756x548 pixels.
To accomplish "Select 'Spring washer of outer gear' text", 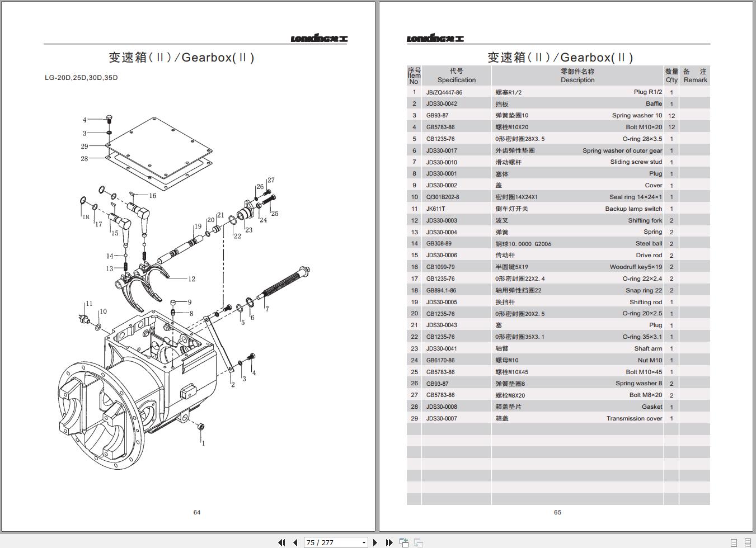I will [x=622, y=150].
